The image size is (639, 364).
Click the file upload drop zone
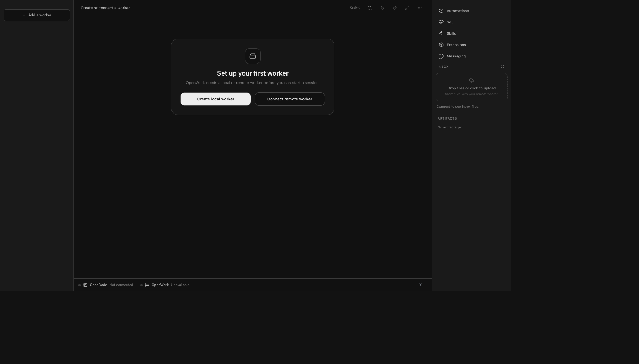point(471,87)
